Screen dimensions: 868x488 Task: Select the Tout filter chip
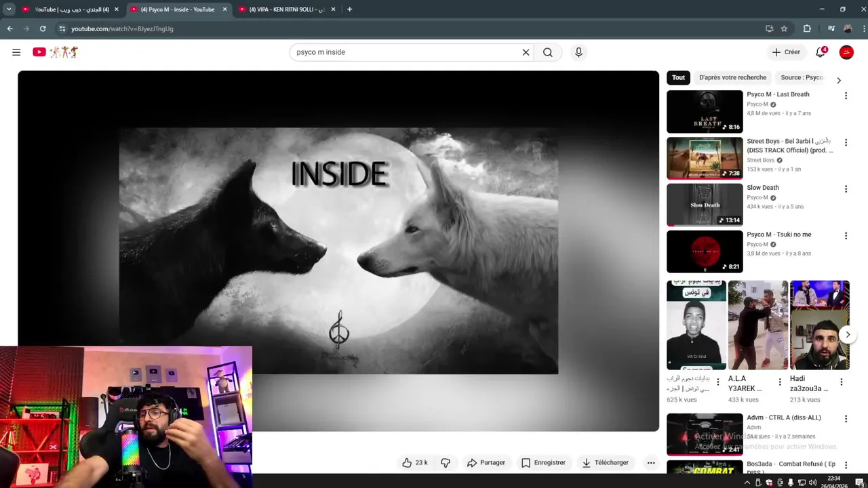679,78
